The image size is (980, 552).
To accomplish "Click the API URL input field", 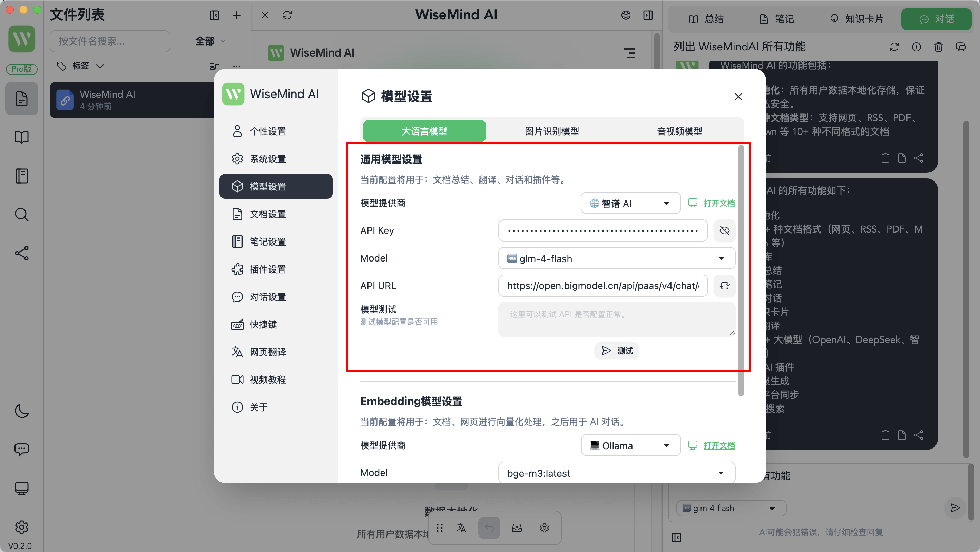I will (603, 286).
